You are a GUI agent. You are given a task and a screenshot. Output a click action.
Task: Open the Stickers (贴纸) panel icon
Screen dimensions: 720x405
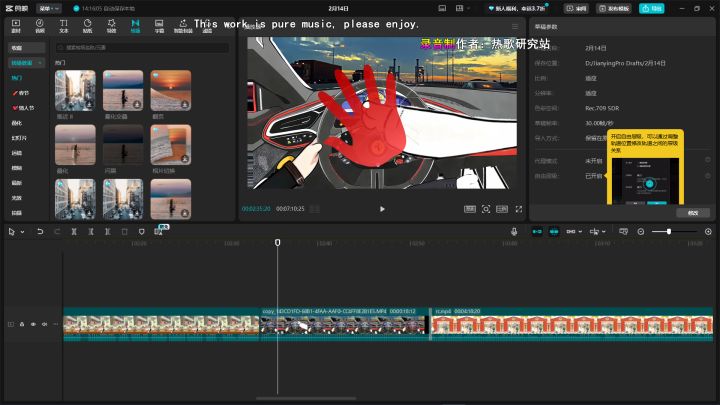[88, 24]
